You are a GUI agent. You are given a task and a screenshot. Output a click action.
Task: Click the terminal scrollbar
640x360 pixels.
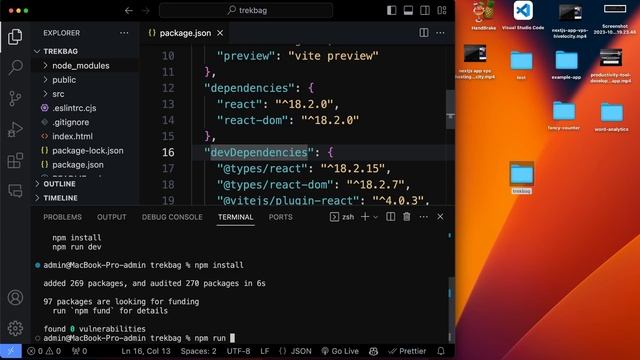click(x=451, y=310)
